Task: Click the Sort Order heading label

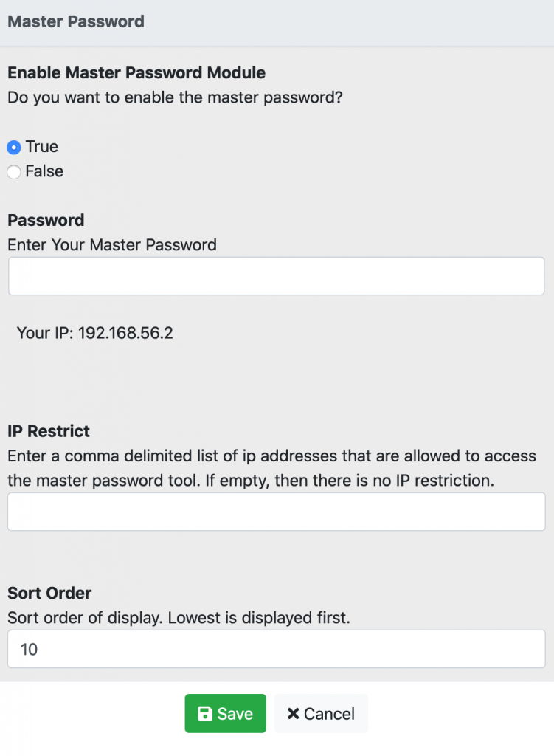Action: [49, 593]
